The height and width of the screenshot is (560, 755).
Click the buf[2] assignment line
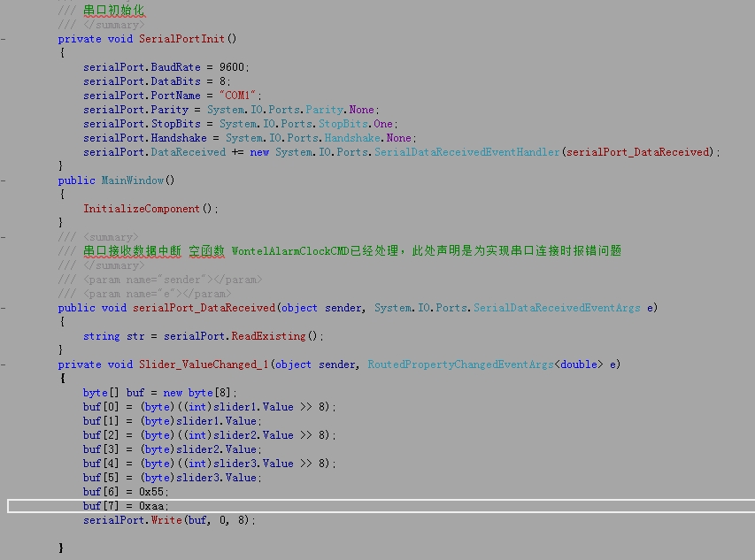point(210,435)
